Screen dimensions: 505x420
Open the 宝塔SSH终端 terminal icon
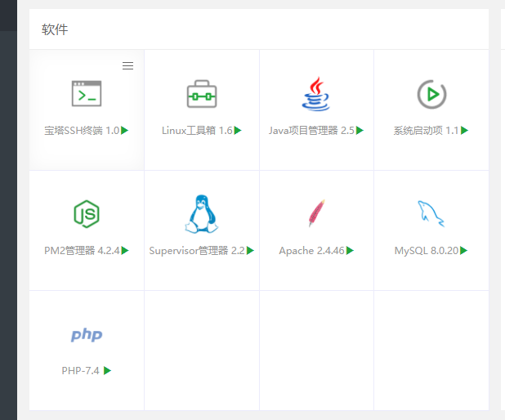coord(87,93)
